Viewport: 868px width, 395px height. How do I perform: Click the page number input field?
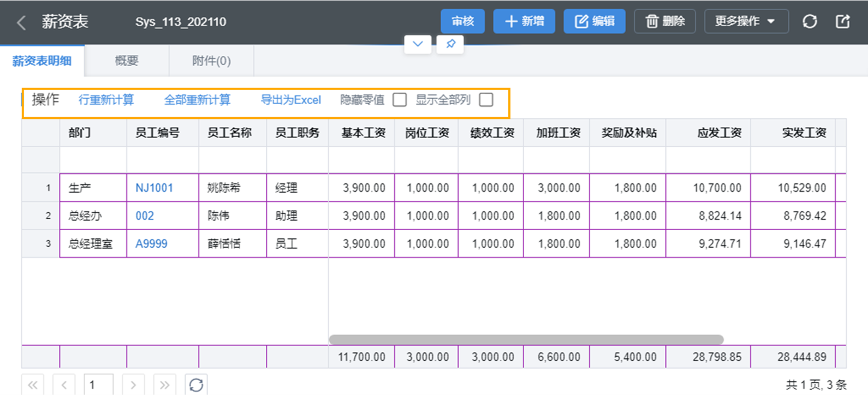coord(99,385)
